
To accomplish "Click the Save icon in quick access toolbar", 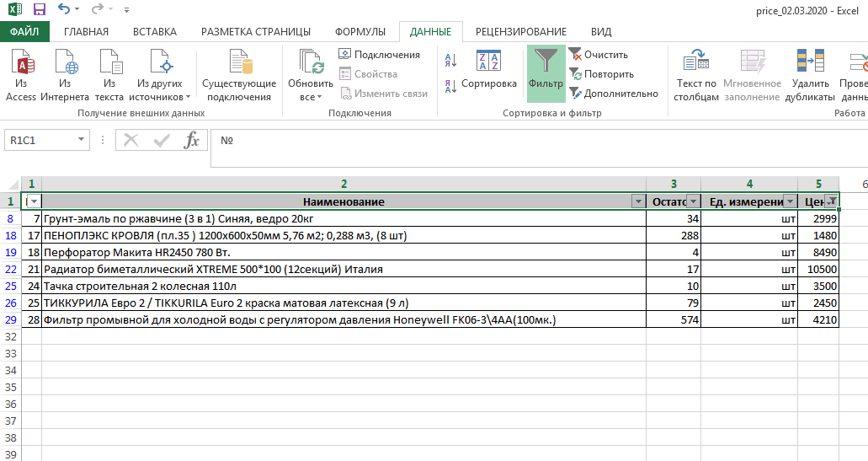I will click(x=40, y=10).
